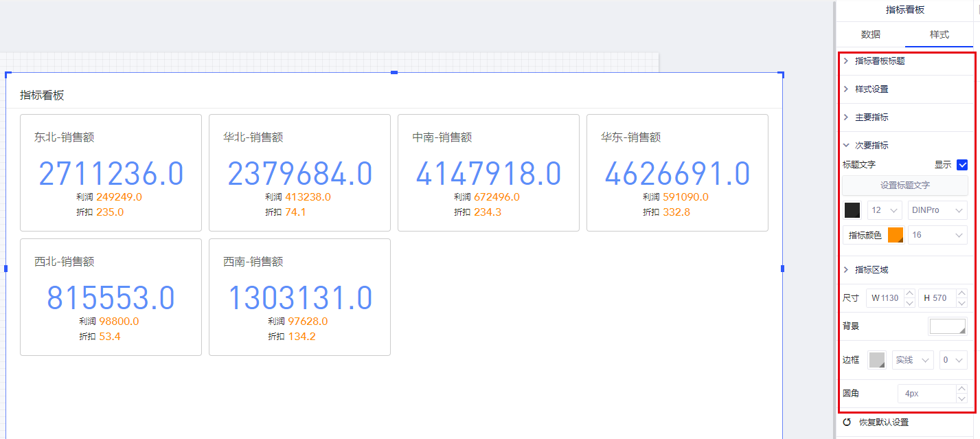Select the 东北-销售额 indicator card

(111, 172)
